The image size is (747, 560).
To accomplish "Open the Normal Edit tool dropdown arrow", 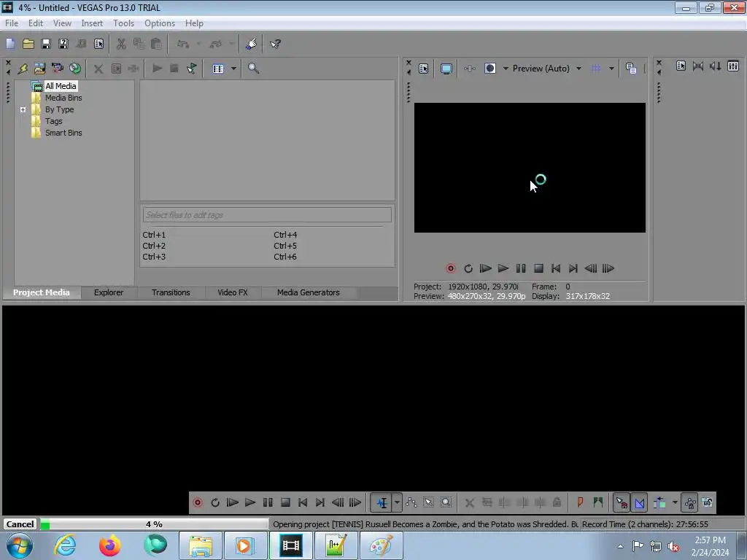I will point(397,502).
